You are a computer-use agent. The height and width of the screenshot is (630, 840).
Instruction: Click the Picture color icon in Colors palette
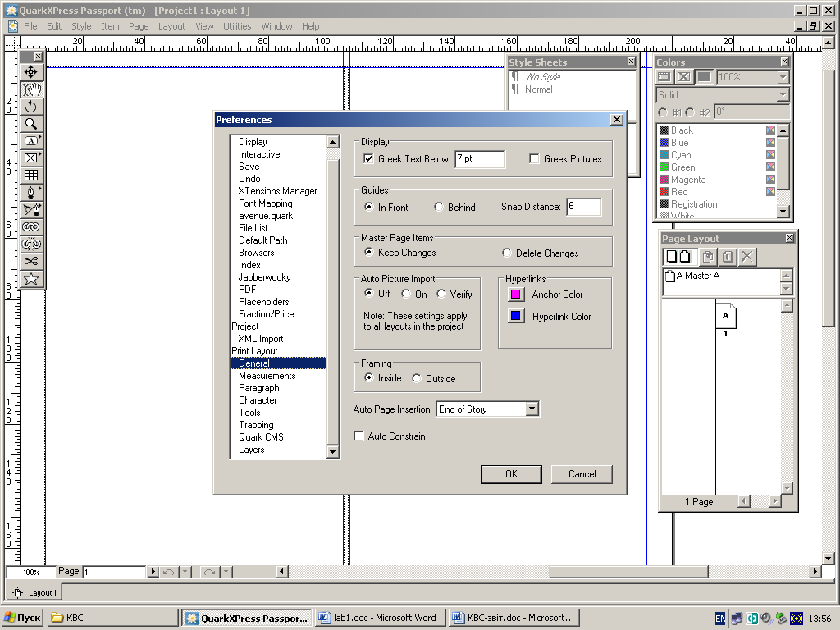pos(684,77)
